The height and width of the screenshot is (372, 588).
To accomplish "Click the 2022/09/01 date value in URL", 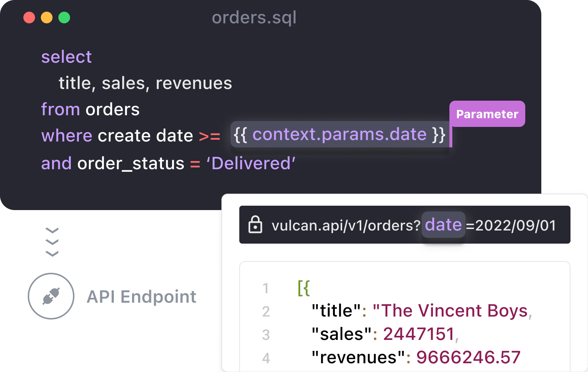I will (515, 225).
